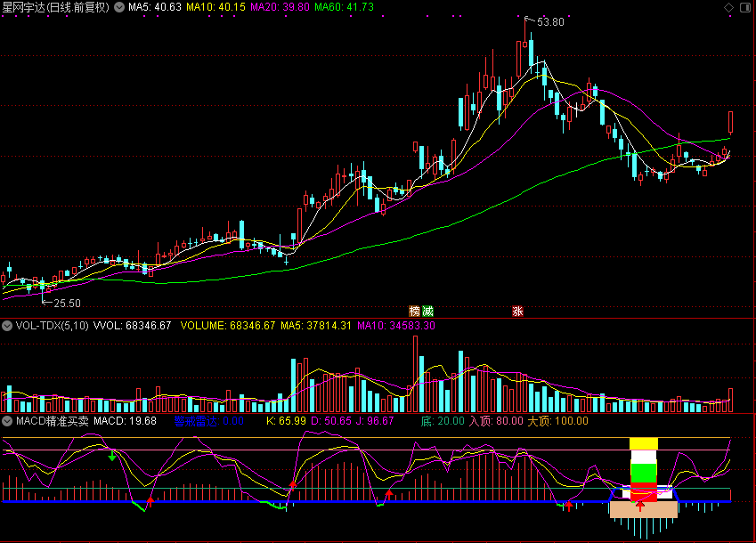Click the MA5: 40.63 label
The height and width of the screenshot is (543, 756).
pos(155,7)
